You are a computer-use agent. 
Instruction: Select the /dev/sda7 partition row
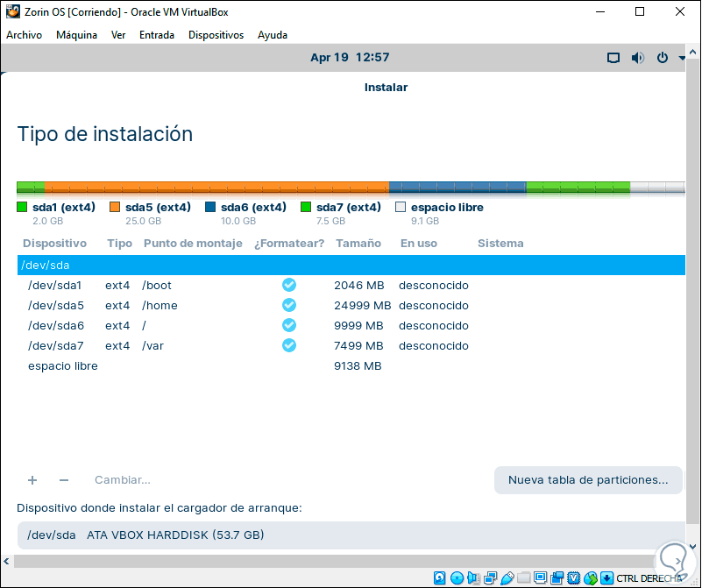tap(351, 345)
